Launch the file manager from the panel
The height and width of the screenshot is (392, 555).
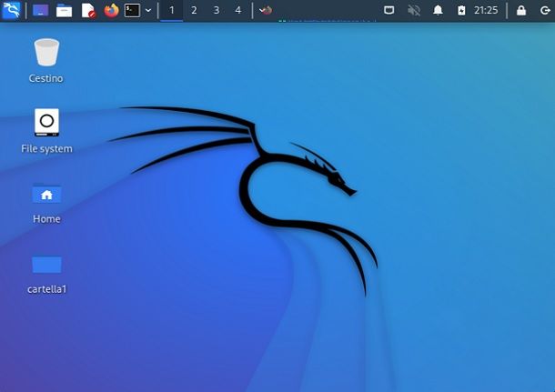(65, 11)
